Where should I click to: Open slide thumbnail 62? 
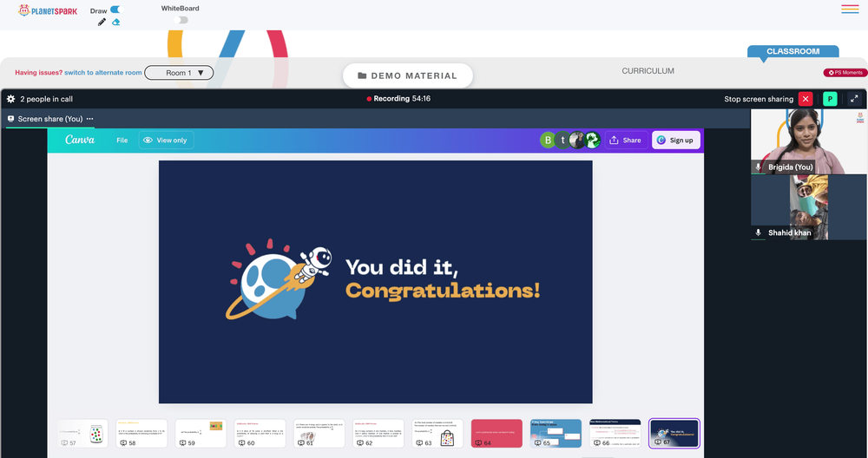(378, 433)
